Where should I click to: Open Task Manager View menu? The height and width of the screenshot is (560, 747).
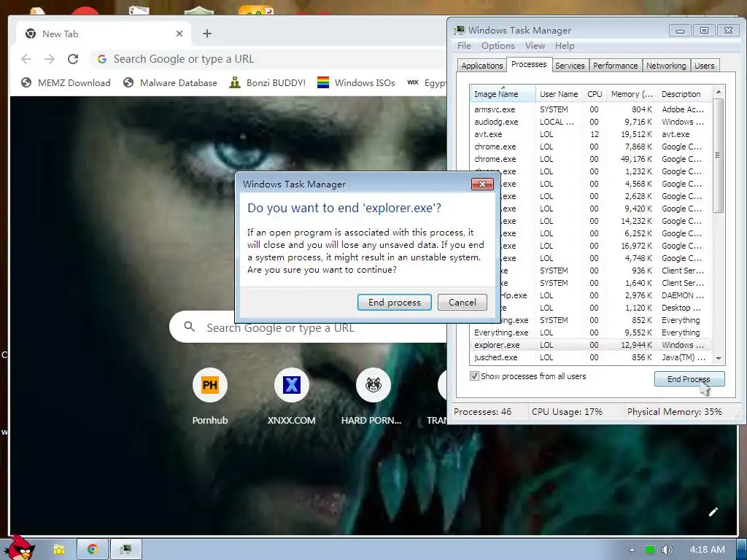535,46
